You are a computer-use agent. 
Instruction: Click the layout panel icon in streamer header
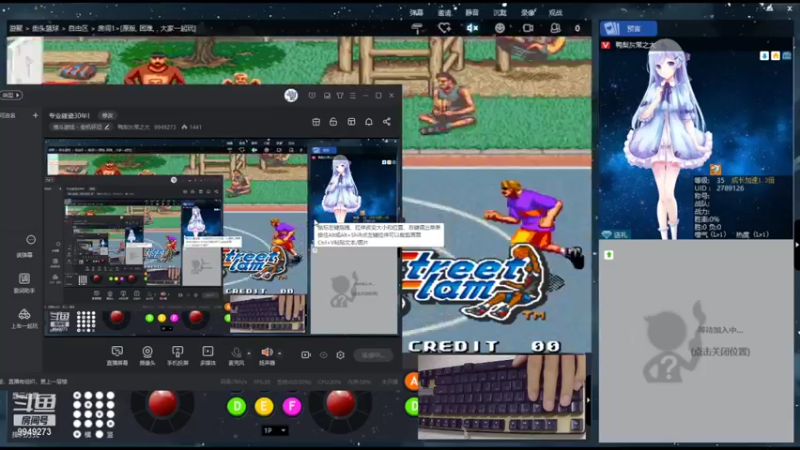[351, 122]
